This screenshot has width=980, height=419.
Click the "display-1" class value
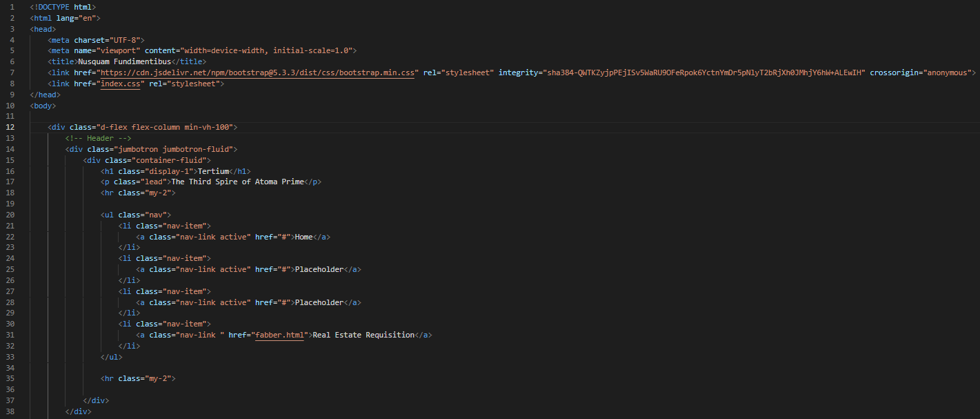tap(168, 171)
